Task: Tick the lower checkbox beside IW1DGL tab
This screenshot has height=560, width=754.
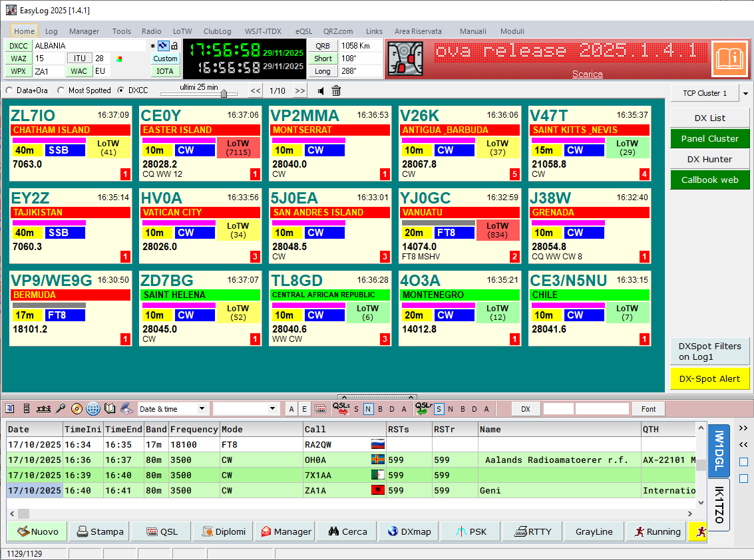Action: coord(743,478)
